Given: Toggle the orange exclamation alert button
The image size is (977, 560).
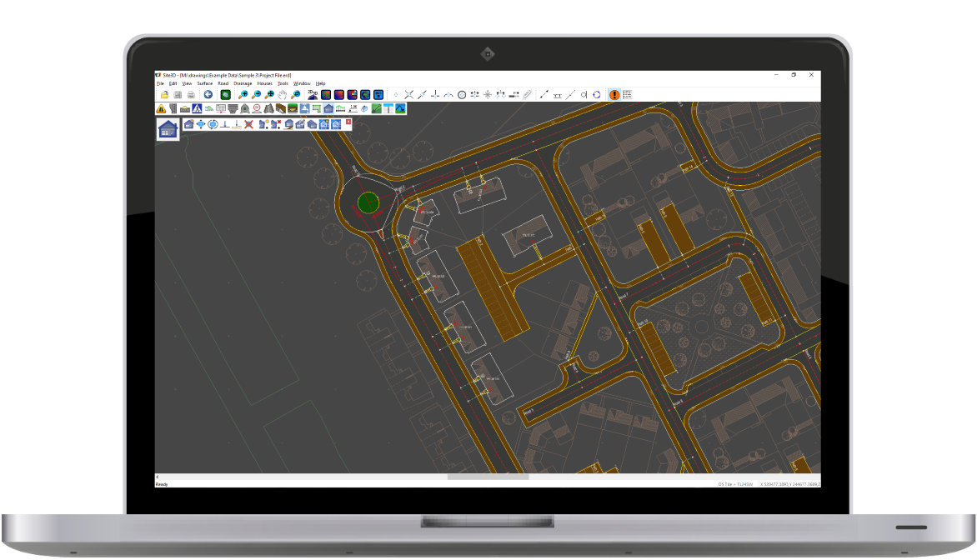Looking at the screenshot, I should [614, 95].
